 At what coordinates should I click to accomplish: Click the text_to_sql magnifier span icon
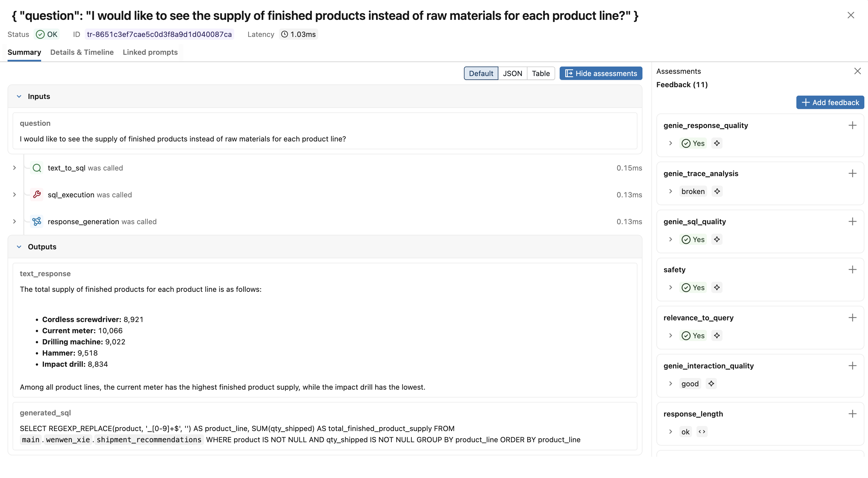point(37,168)
